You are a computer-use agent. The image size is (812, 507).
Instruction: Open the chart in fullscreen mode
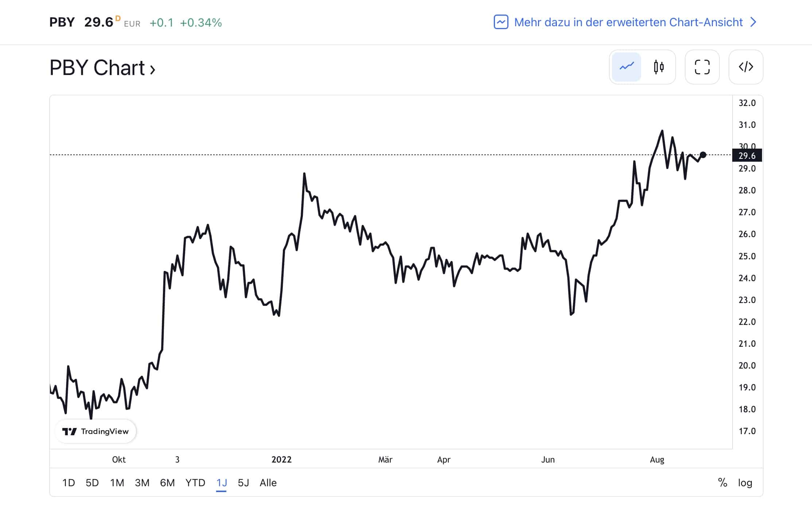(702, 67)
